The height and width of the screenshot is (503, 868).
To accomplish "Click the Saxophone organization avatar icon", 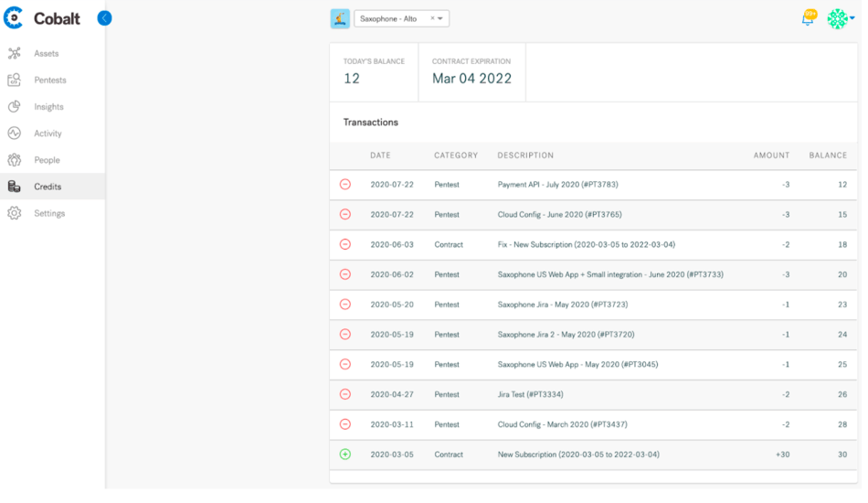I will 340,19.
